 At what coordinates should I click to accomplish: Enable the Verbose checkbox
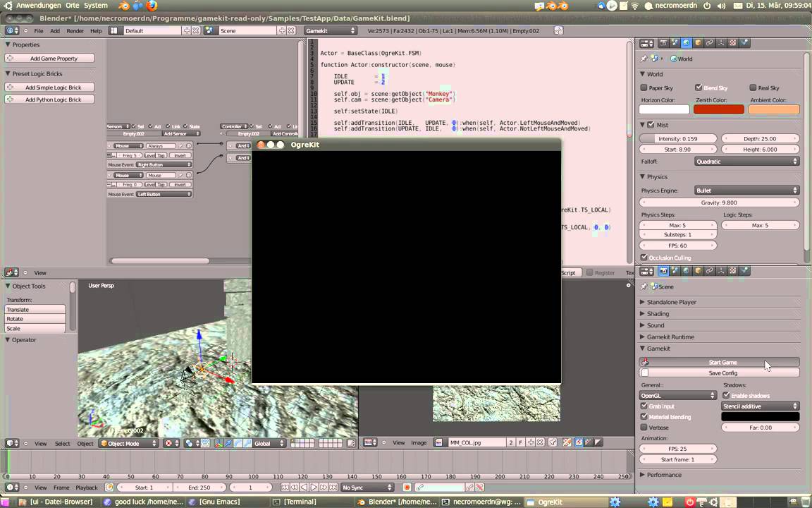click(644, 427)
